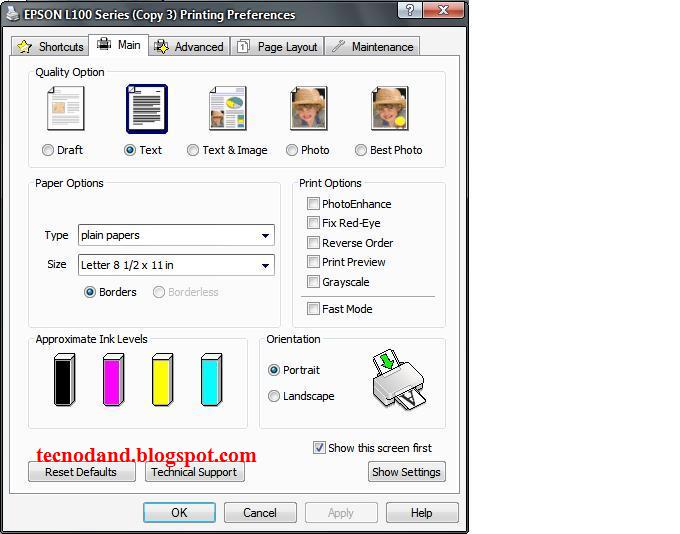Go to the Maintenance tab
This screenshot has height=534, width=680.
click(373, 46)
